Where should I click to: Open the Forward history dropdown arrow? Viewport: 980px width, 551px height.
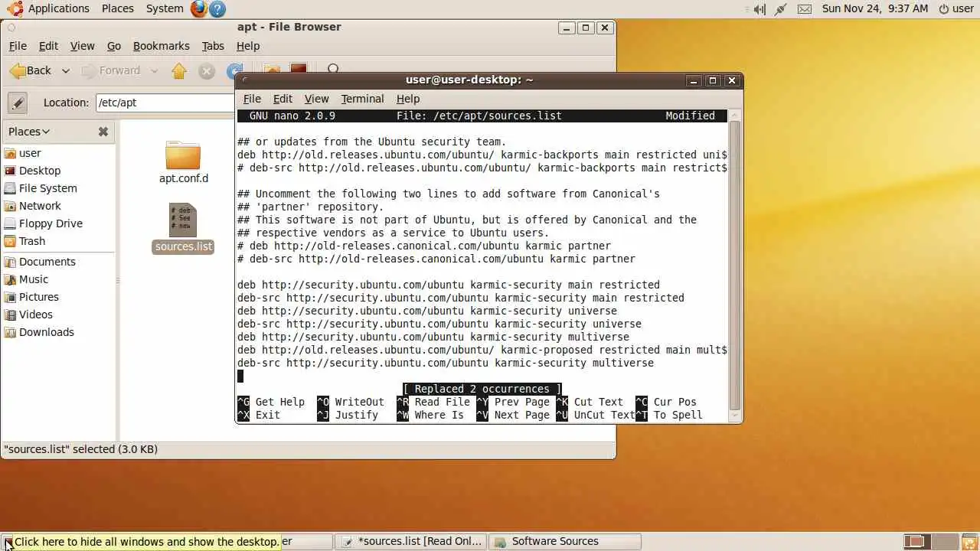pos(154,71)
